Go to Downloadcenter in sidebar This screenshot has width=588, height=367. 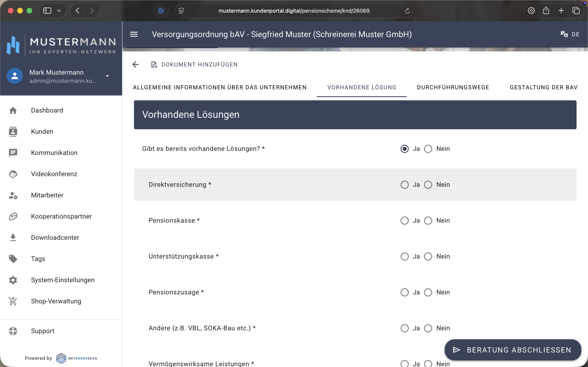55,237
